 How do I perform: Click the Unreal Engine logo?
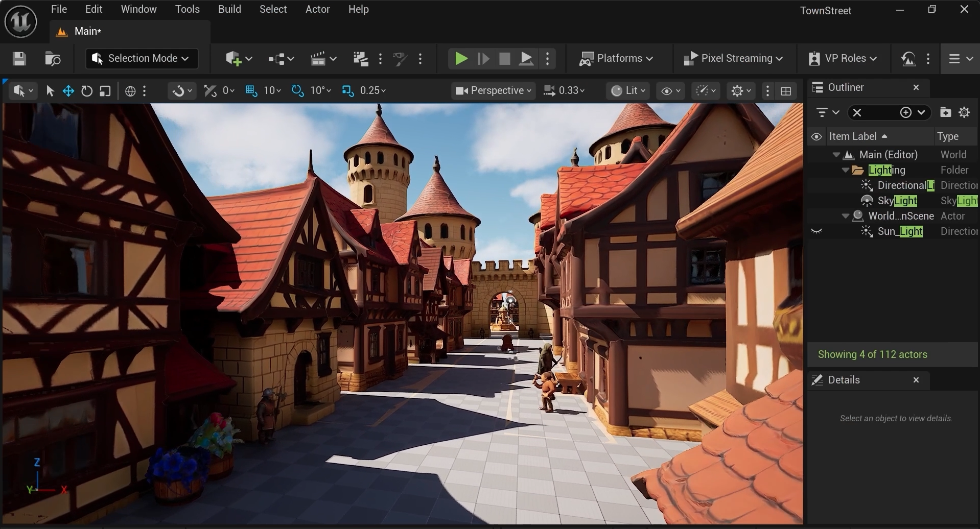point(20,21)
